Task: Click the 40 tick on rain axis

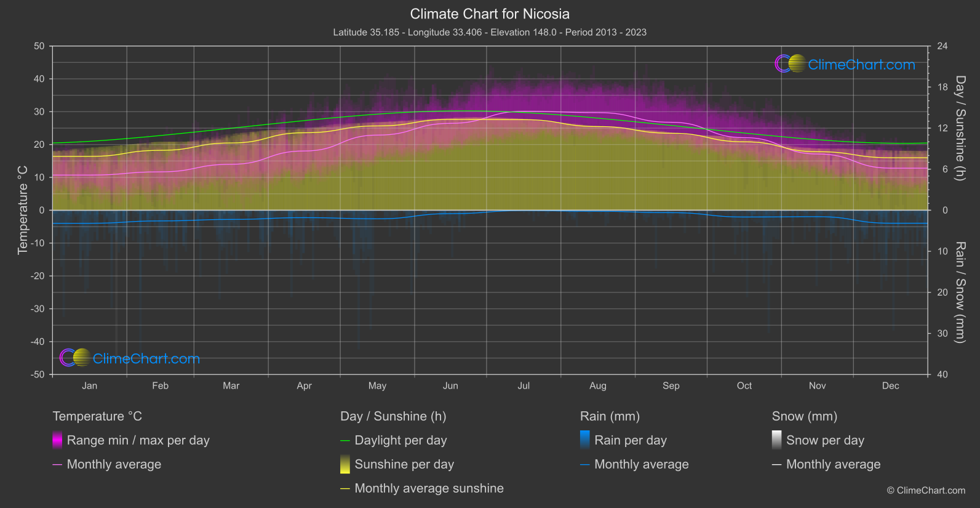Action: coord(942,374)
